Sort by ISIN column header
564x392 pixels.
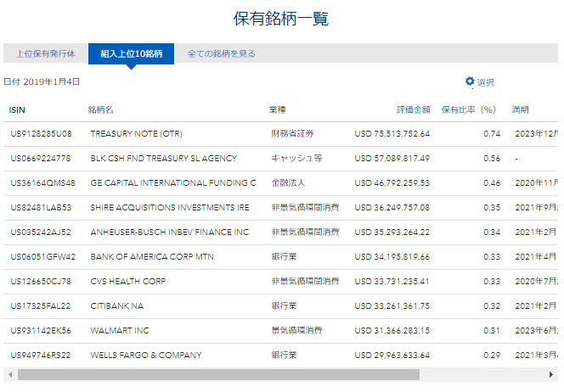(17, 110)
